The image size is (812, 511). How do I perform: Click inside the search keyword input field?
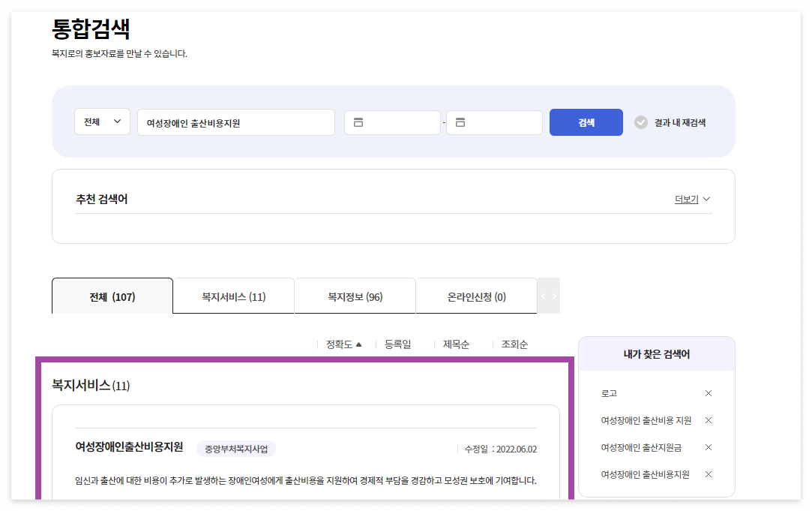[235, 122]
